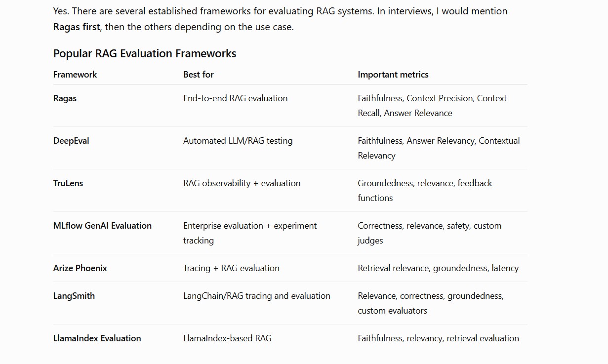
Task: Click the 'Popular RAG Evaluation Frameworks' heading
Action: [x=145, y=53]
